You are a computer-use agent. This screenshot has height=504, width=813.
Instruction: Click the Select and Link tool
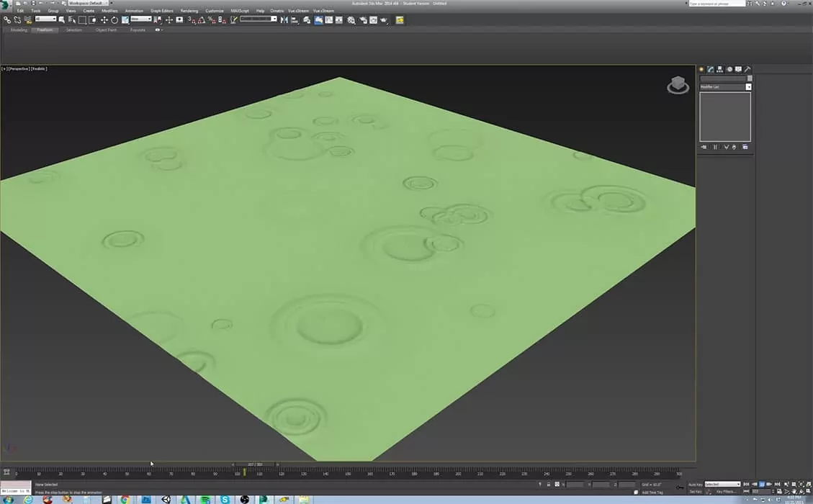7,20
